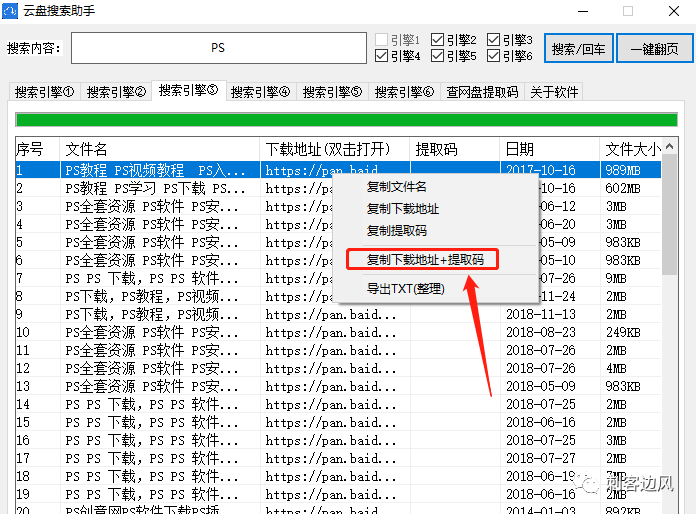The width and height of the screenshot is (696, 514).
Task: Select row 1 file name PS教程 PS视频教程
Action: [154, 170]
